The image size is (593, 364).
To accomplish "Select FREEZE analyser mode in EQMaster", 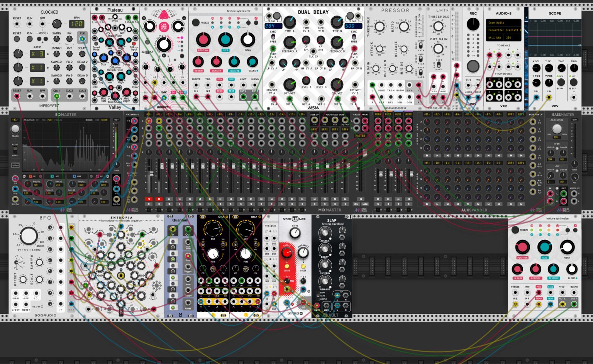I will pos(58,120).
